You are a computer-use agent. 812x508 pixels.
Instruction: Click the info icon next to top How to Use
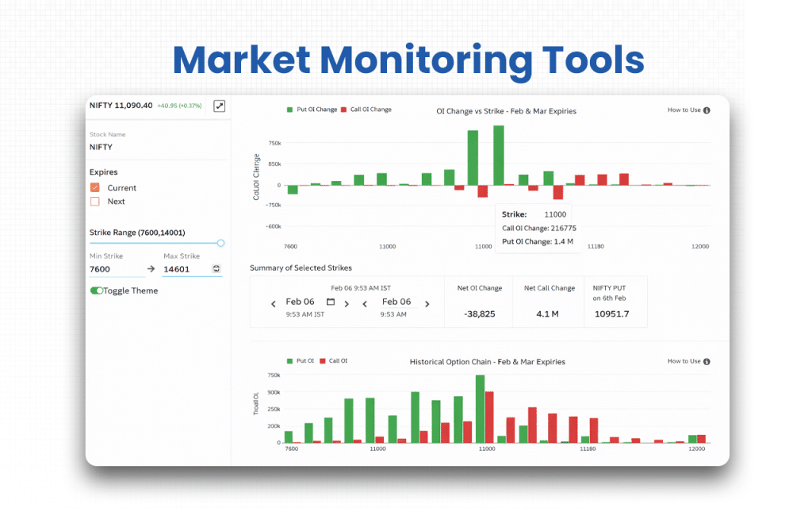(x=708, y=110)
